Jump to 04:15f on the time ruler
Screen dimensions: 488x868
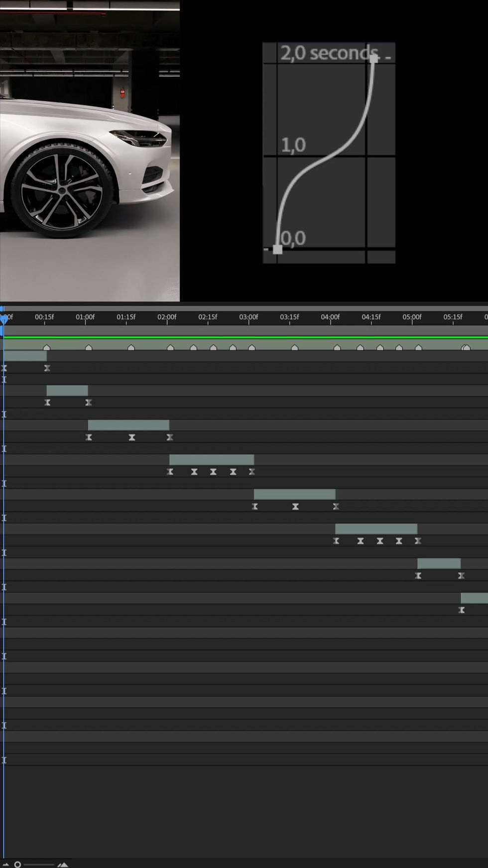(371, 317)
